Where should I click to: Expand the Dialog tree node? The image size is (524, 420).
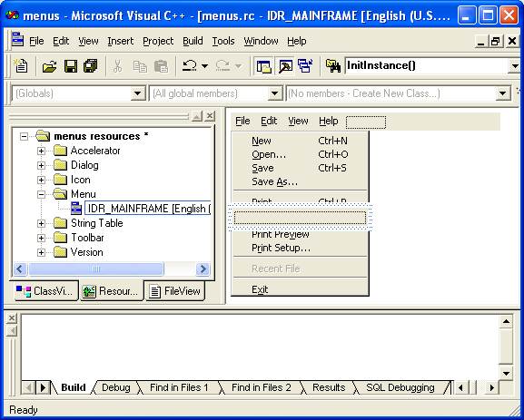click(x=41, y=165)
